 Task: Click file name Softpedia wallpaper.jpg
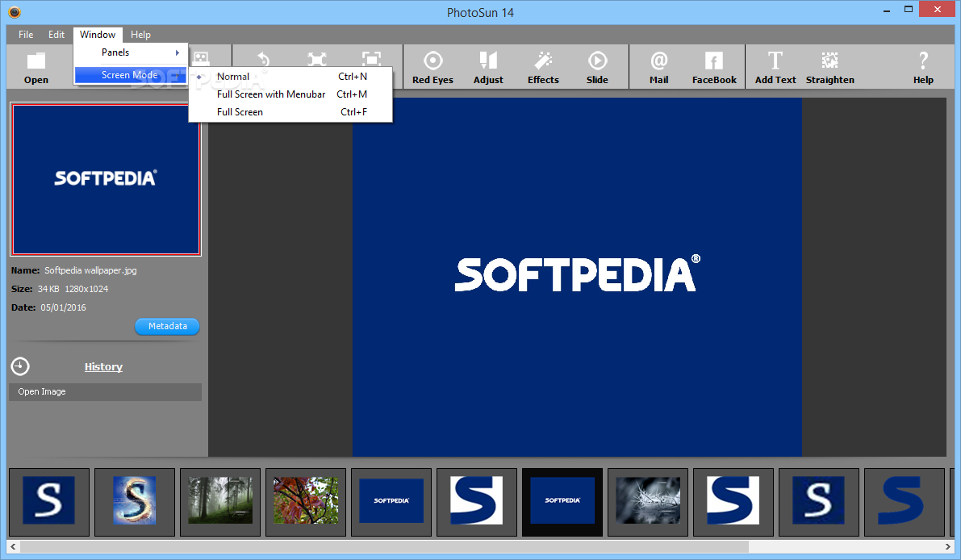90,270
